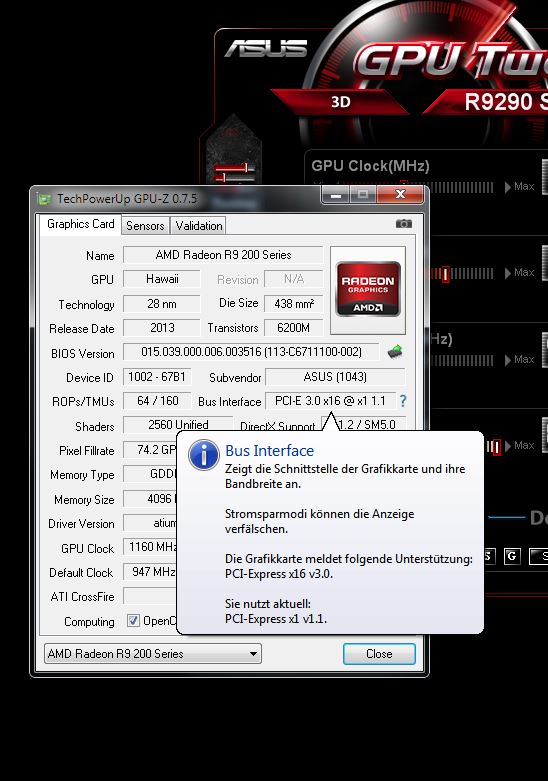This screenshot has height=781, width=548.
Task: Click the G button in GPU Tweak
Action: (x=512, y=556)
